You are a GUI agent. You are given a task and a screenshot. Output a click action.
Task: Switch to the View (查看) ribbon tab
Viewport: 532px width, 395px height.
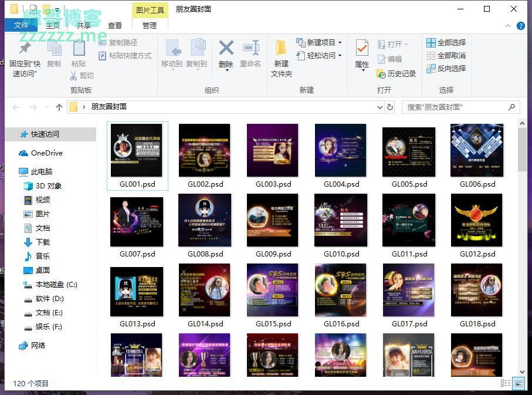[115, 25]
